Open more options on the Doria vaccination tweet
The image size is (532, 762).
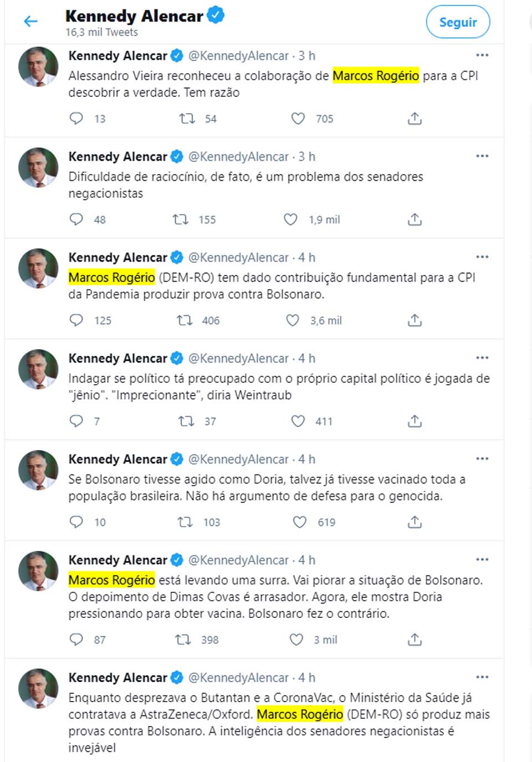pos(482,459)
